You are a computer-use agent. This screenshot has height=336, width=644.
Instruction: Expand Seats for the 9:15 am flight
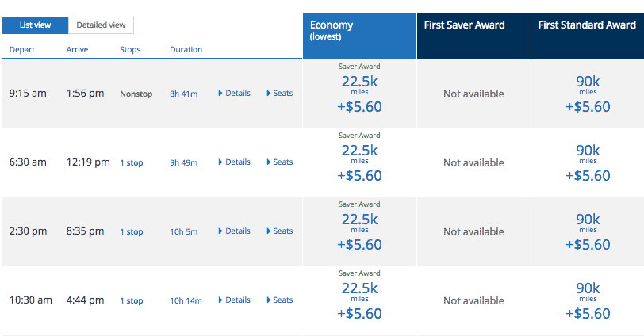coord(280,94)
